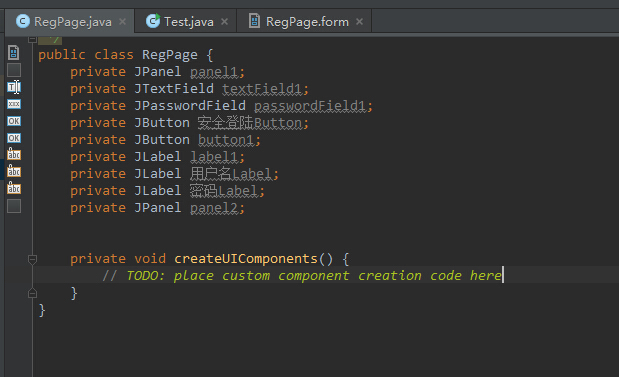This screenshot has height=377, width=619.
Task: Click the JPasswordField type name
Action: [x=190, y=106]
